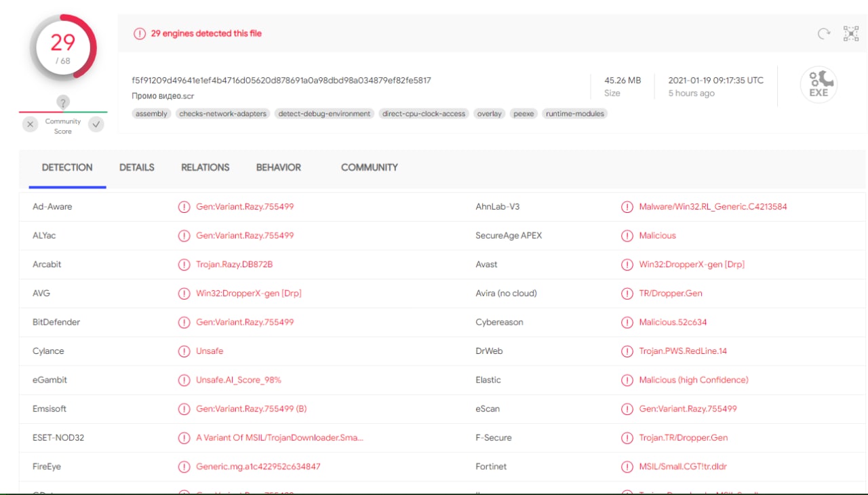Click Cybereason result Malicious.52c634

tap(673, 322)
